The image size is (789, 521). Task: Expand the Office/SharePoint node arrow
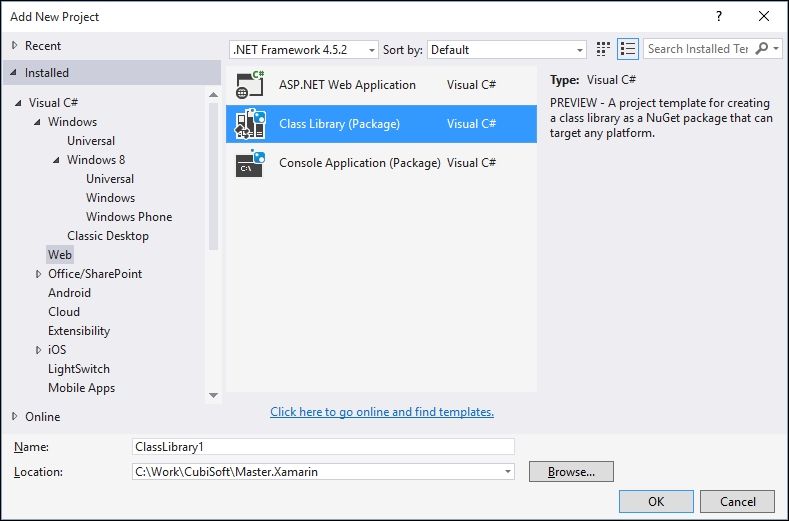pyautogui.click(x=38, y=274)
